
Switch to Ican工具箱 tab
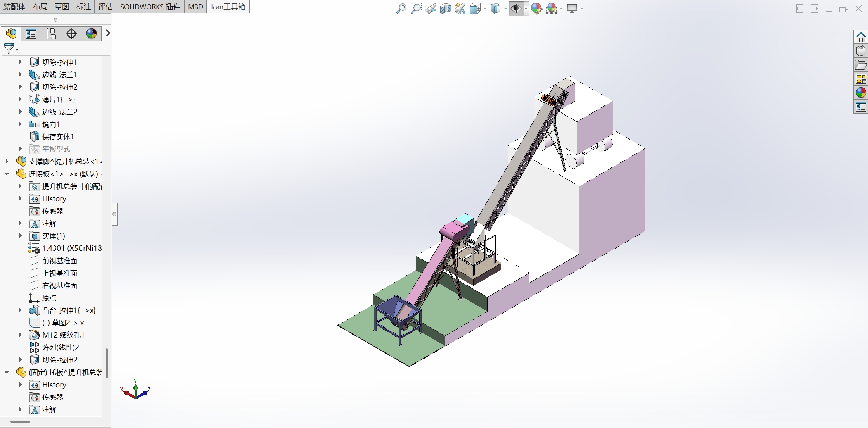coord(228,7)
